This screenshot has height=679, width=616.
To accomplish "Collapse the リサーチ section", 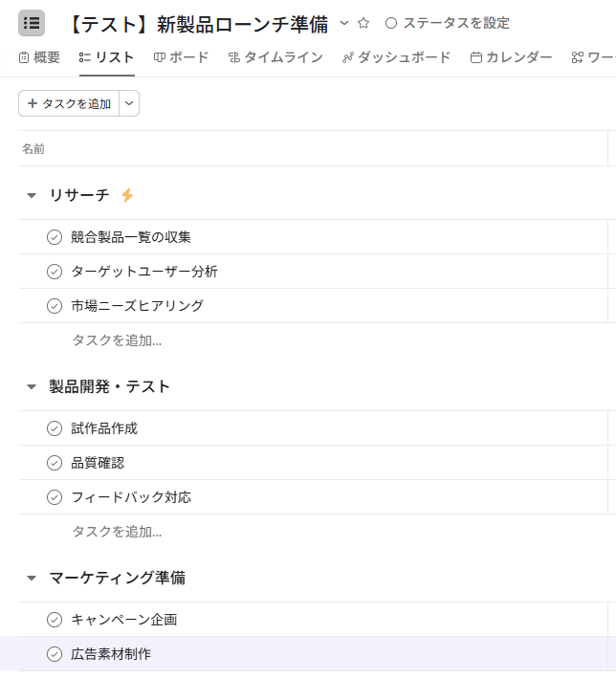I will point(32,195).
